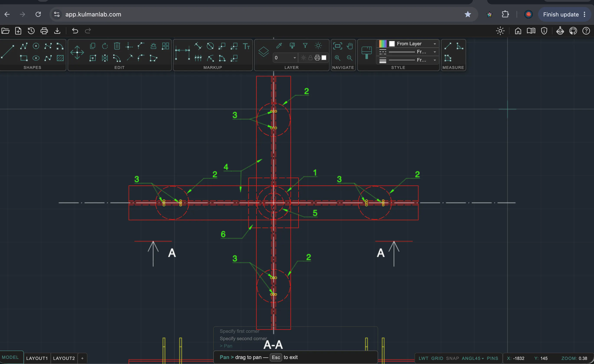Open the rainbow color picker swatch
Viewport: 594px width, 364px height.
(x=383, y=44)
